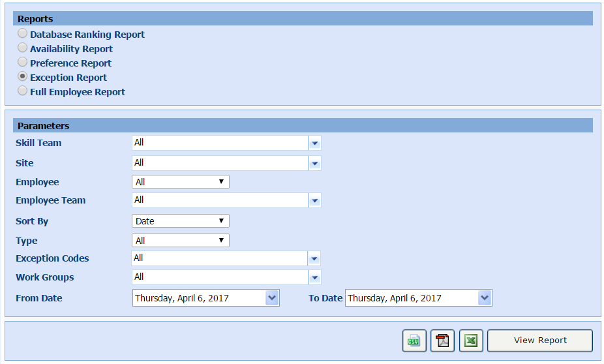Click the View Report button

[x=539, y=341]
